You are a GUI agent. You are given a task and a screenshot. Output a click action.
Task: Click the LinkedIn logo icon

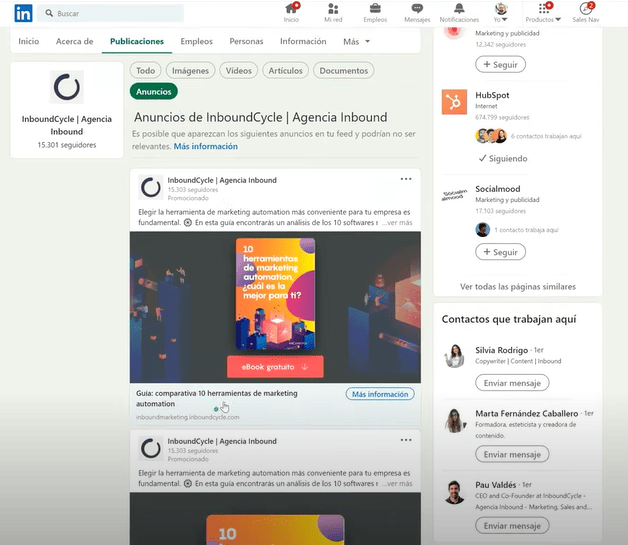pyautogui.click(x=23, y=13)
